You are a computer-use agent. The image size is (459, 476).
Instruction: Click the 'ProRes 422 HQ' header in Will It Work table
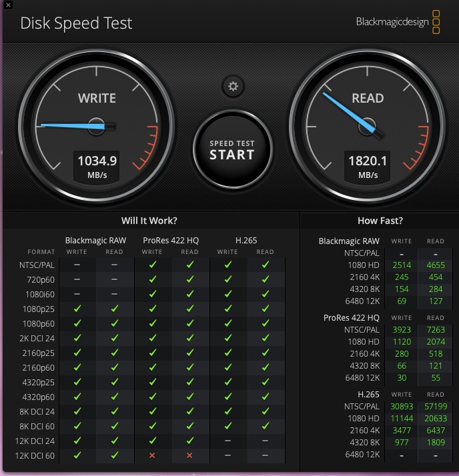pos(171,241)
